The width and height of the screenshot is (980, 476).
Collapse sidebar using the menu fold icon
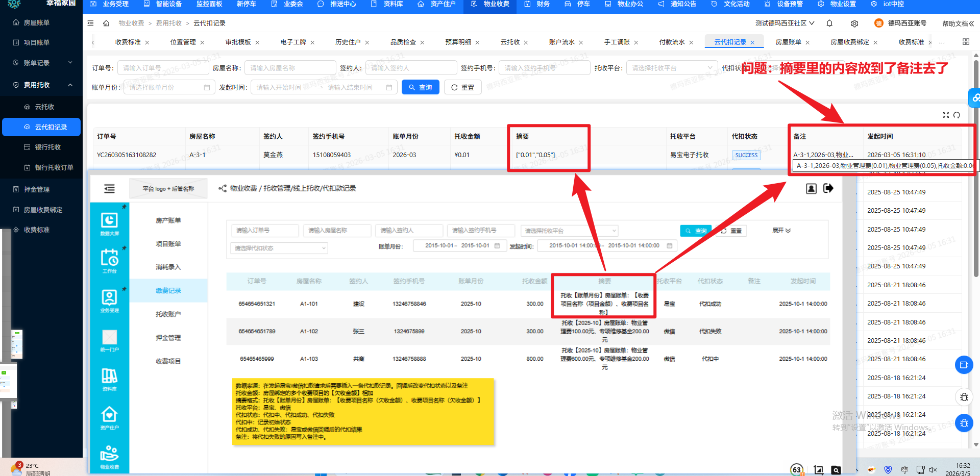pos(91,23)
